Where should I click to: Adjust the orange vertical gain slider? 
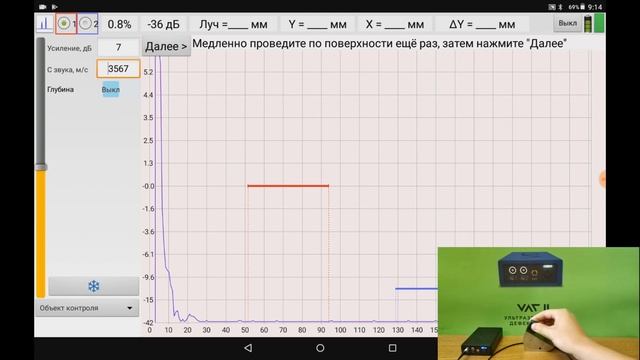[x=41, y=167]
